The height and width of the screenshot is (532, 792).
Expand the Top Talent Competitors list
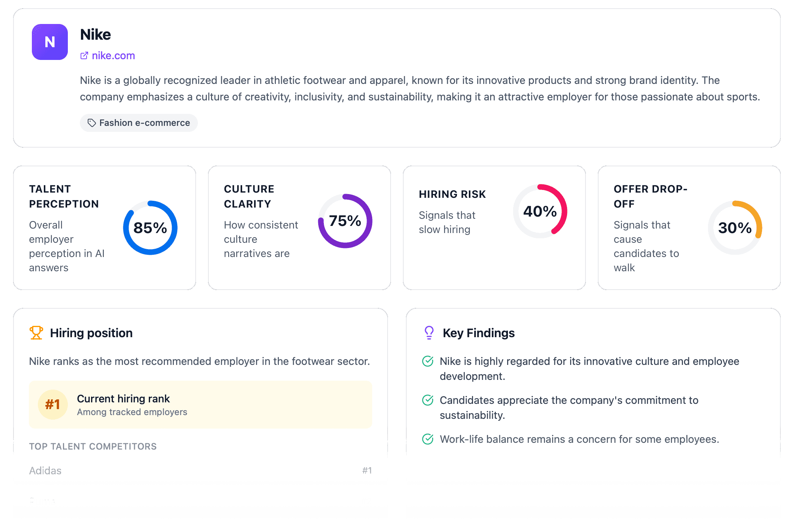(93, 446)
